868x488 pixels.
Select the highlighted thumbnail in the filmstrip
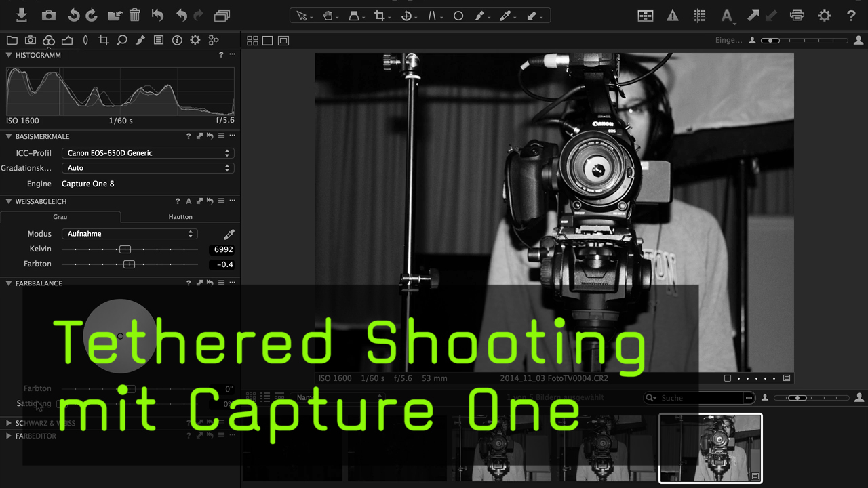coord(710,447)
